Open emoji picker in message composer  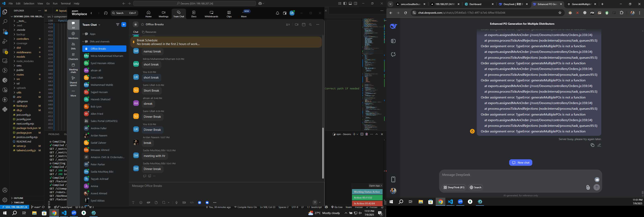coord(141,203)
